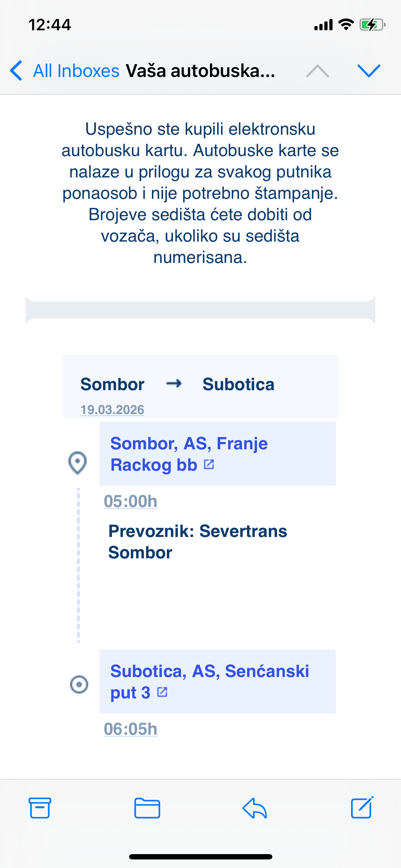Go back to All Inboxes
This screenshot has width=401, height=868.
pyautogui.click(x=76, y=71)
